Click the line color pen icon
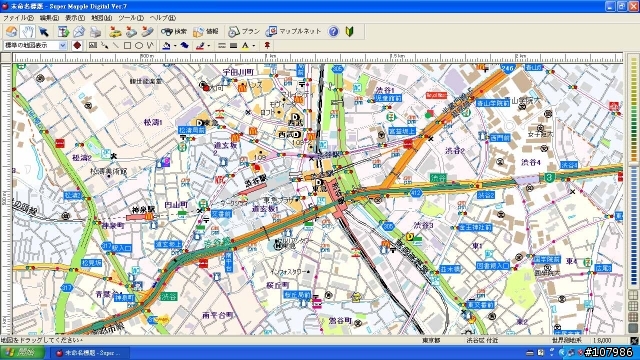 pyautogui.click(x=200, y=46)
